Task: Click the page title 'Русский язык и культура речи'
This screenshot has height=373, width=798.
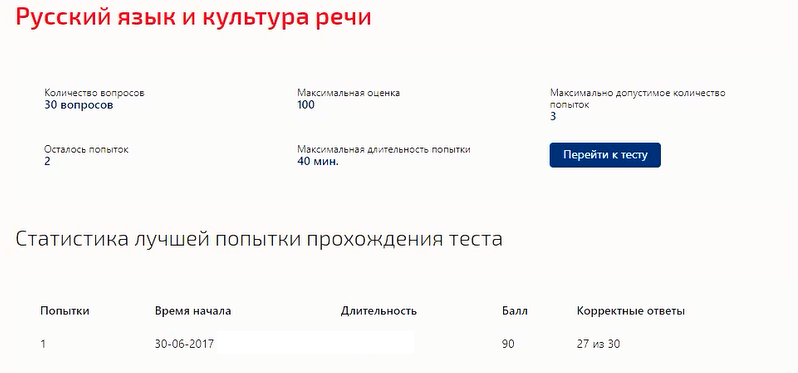Action: point(193,17)
